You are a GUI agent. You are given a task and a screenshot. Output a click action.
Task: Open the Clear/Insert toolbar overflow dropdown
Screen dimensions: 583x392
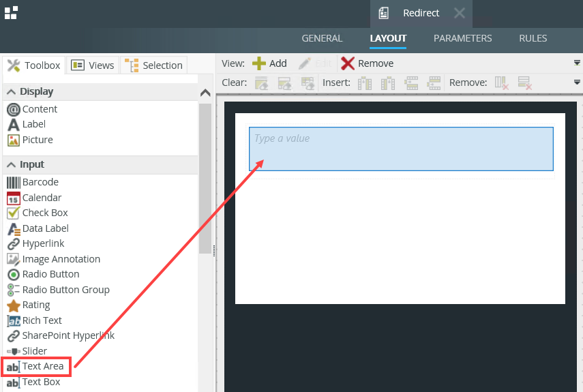click(x=577, y=82)
